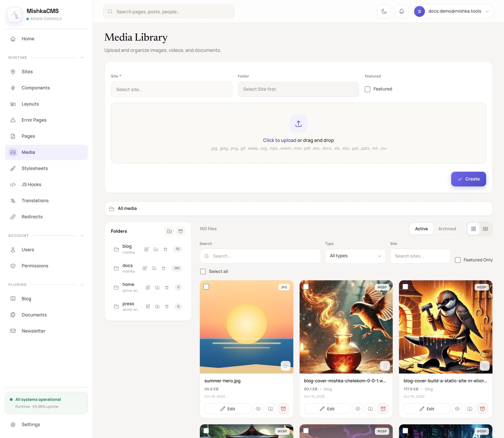Archive summer-hero.jpg with red icon
The height and width of the screenshot is (438, 504).
[x=283, y=409]
